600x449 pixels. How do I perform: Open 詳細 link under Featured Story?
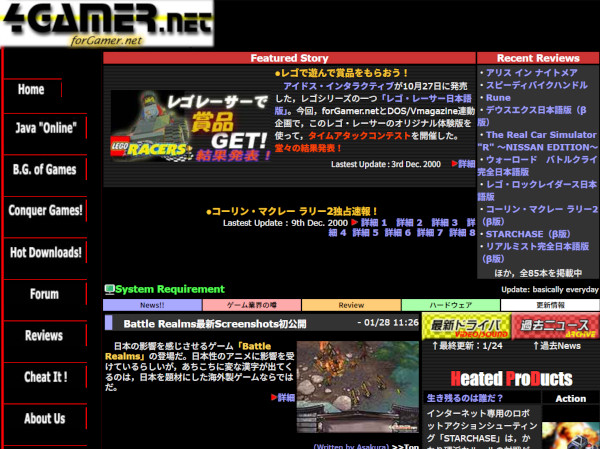pos(467,164)
